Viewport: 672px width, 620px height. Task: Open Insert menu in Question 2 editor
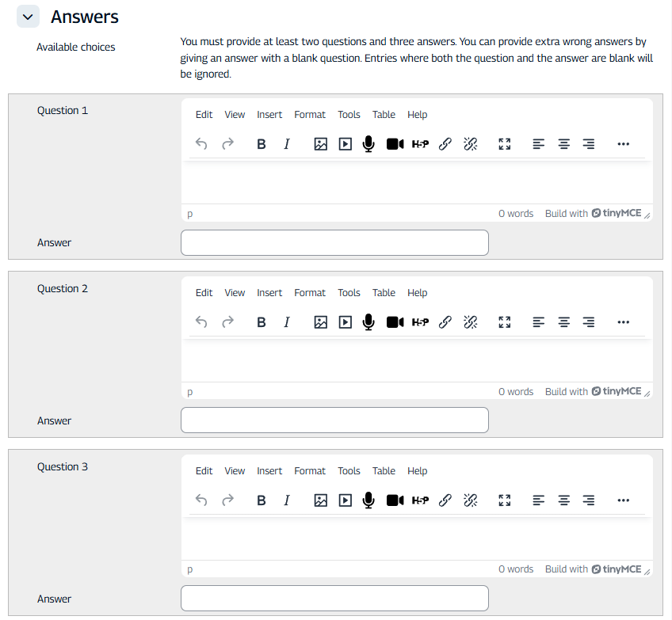269,293
